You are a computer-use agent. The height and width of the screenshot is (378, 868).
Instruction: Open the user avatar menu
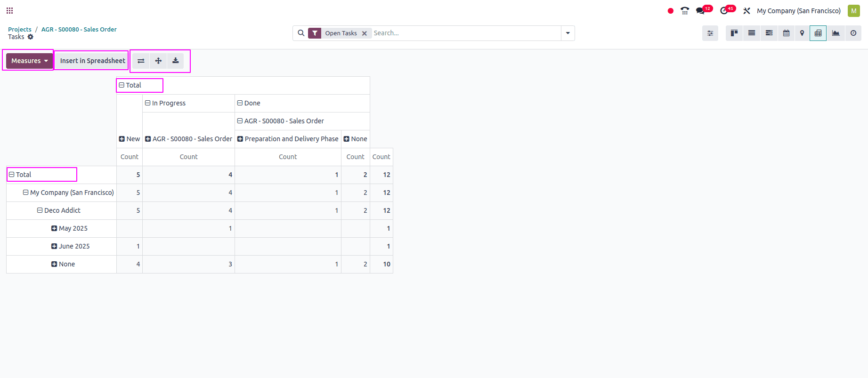[854, 11]
